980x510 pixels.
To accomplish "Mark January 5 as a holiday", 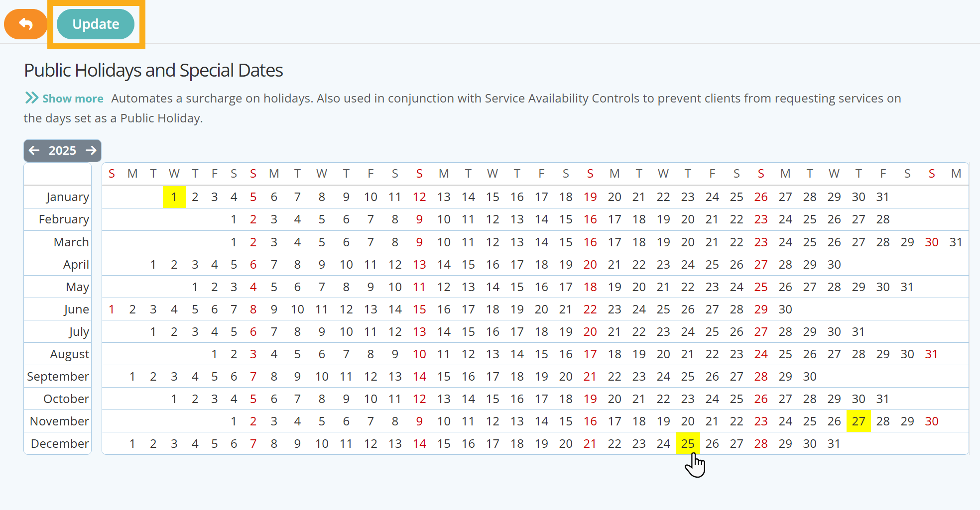I will point(253,197).
